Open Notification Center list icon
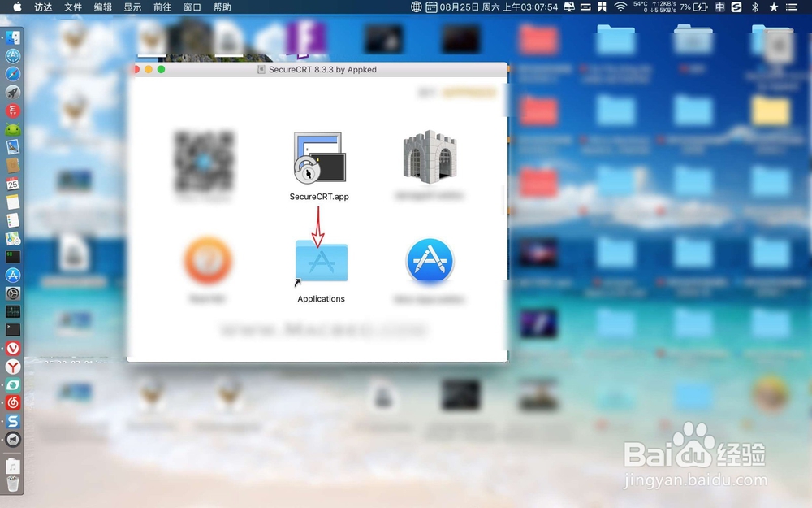Viewport: 812px width, 508px height. (x=791, y=7)
